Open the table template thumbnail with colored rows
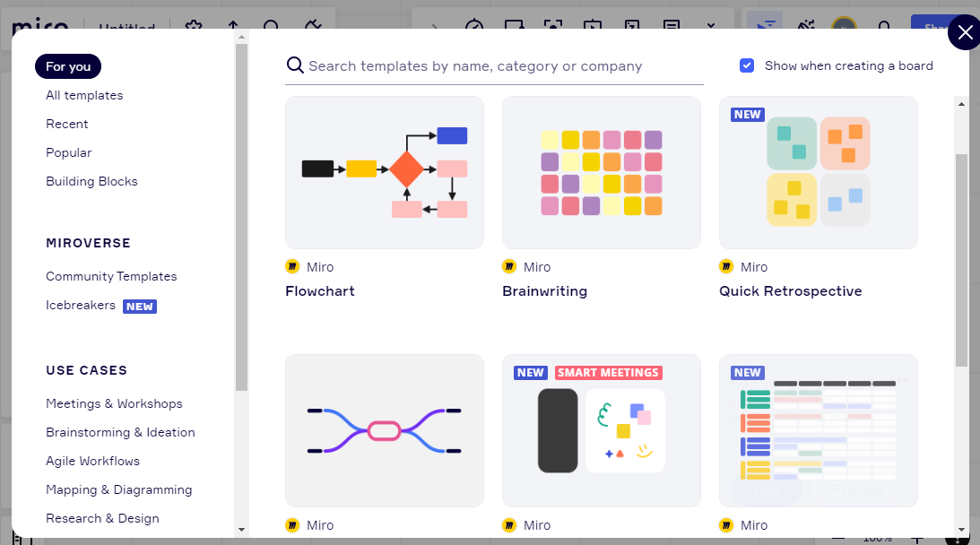 point(818,430)
